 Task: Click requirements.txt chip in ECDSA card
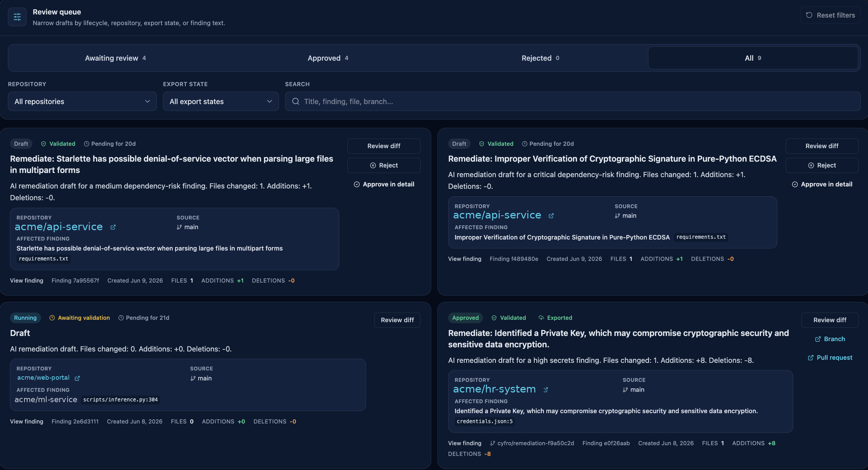pyautogui.click(x=701, y=237)
